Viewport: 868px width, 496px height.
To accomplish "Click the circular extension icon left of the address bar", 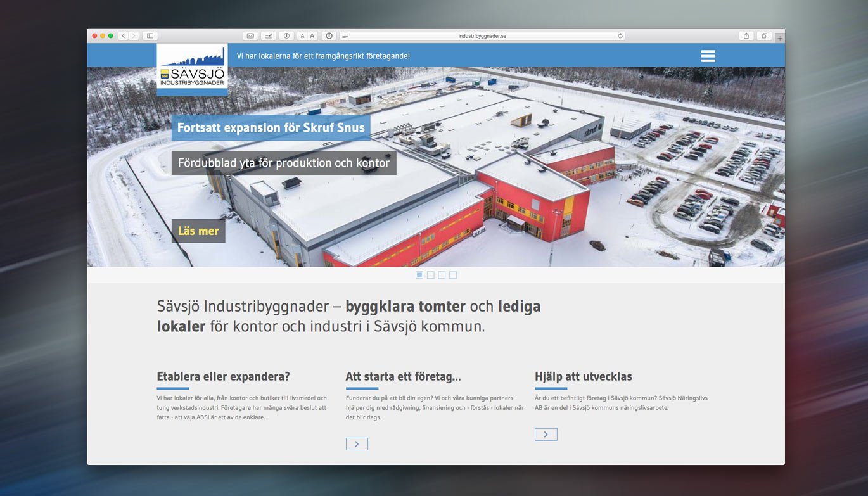I will point(329,36).
